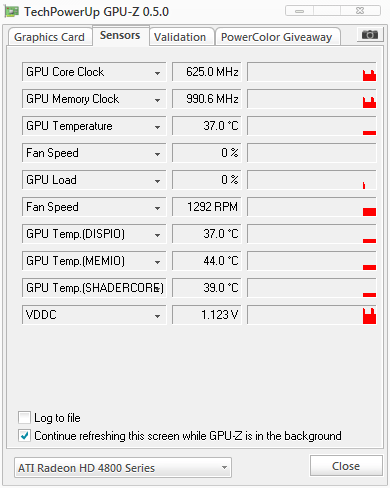Click the 625.0 MHz value field

coord(207,72)
